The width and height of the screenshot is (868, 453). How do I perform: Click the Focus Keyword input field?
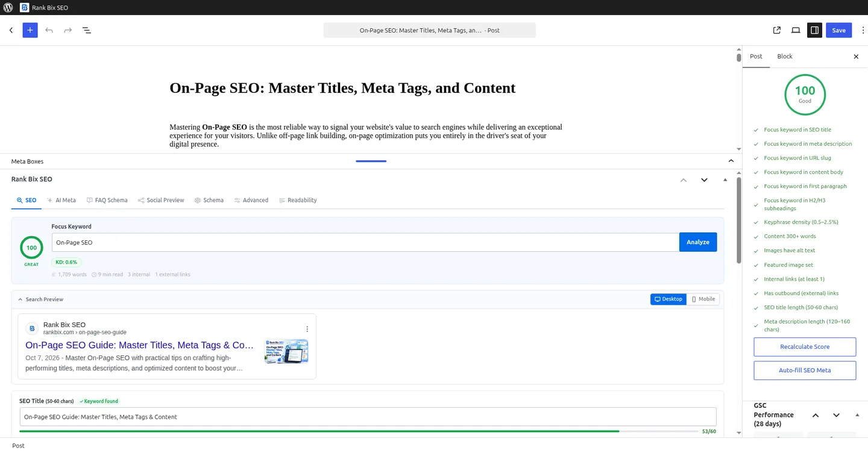coord(365,242)
